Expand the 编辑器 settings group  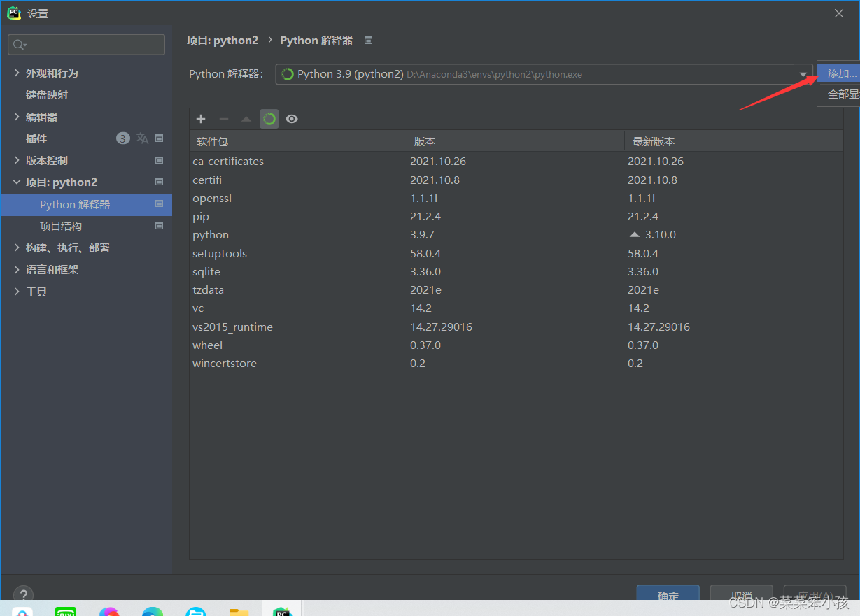click(17, 117)
